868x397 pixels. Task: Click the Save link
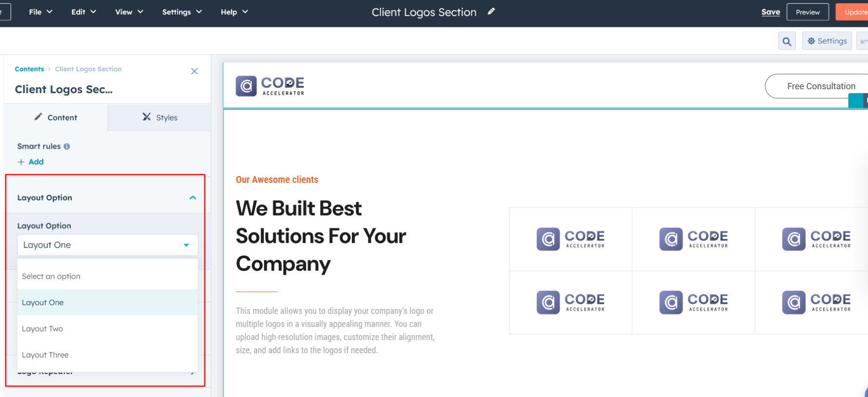click(770, 12)
